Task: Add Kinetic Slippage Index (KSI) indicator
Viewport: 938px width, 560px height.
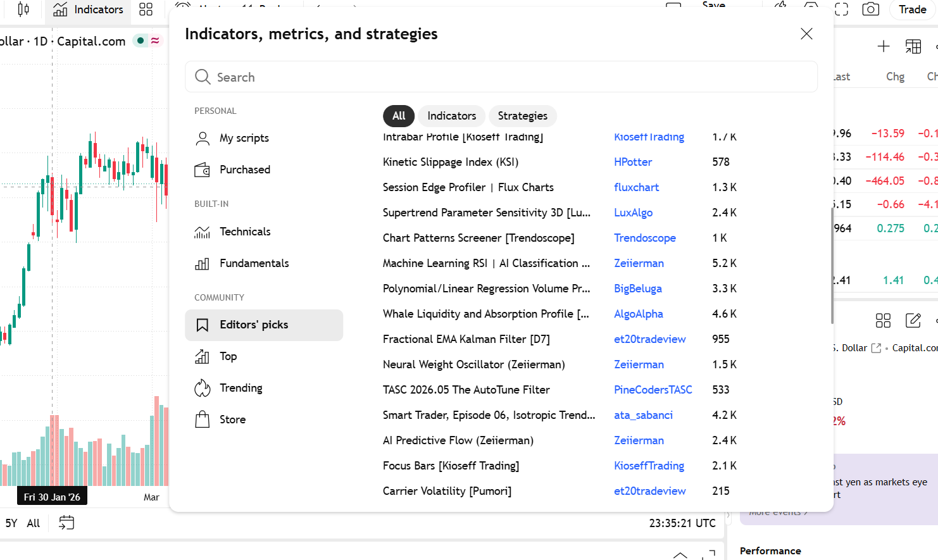Action: (x=451, y=162)
